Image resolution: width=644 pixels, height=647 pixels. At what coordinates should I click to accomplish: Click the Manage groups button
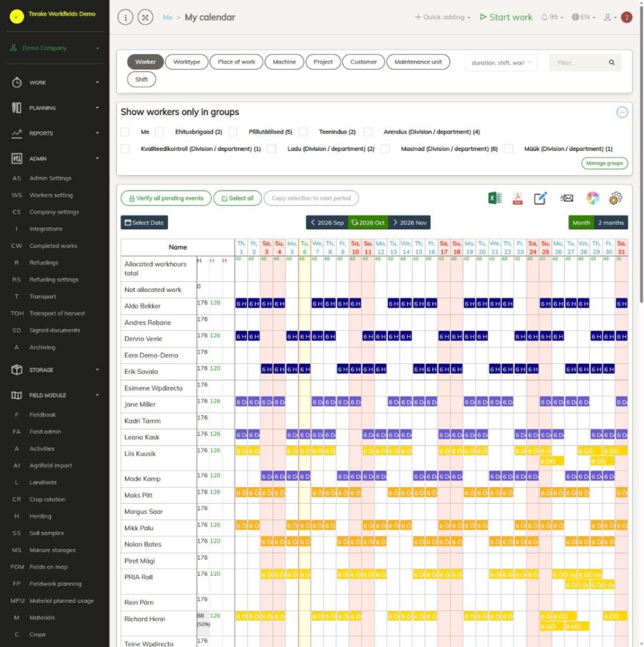click(605, 164)
